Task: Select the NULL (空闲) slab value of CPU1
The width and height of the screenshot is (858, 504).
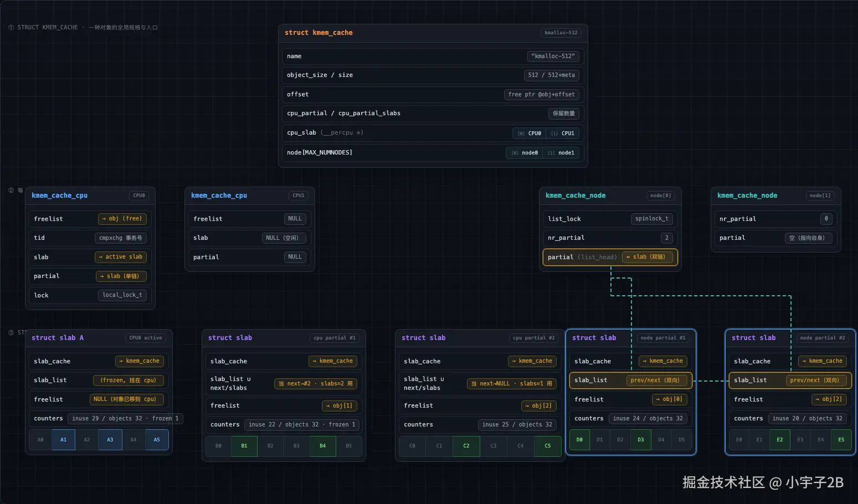Action: pos(284,238)
